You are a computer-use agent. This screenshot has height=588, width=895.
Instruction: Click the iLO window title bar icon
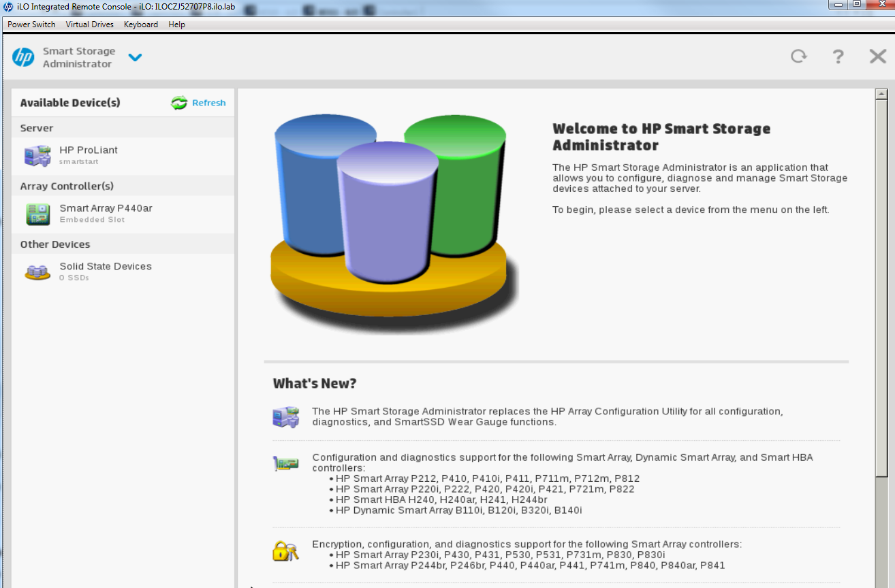tap(8, 7)
